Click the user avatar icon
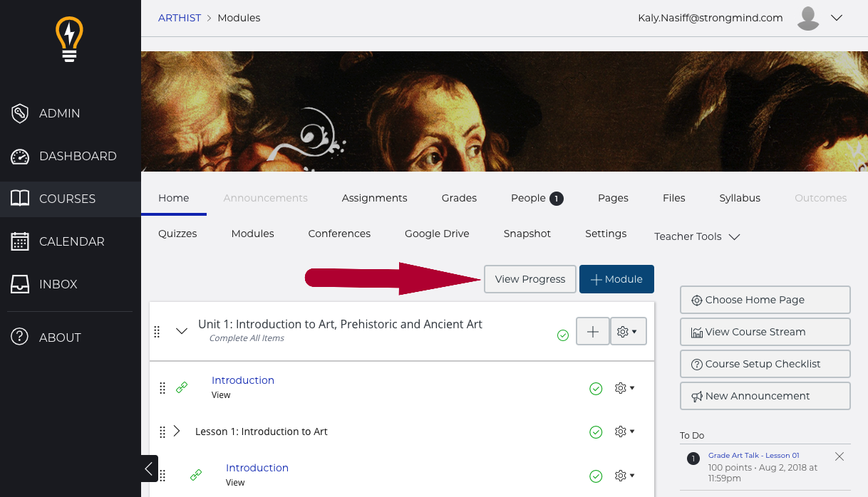The height and width of the screenshot is (497, 868). tap(808, 19)
